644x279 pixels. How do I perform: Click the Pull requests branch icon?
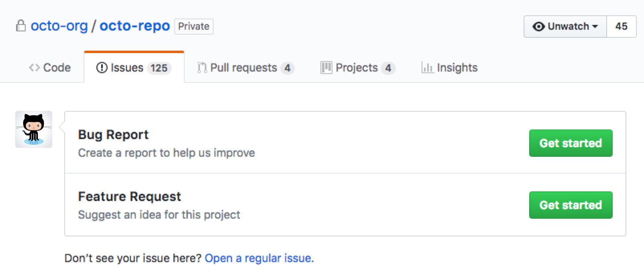pos(202,68)
